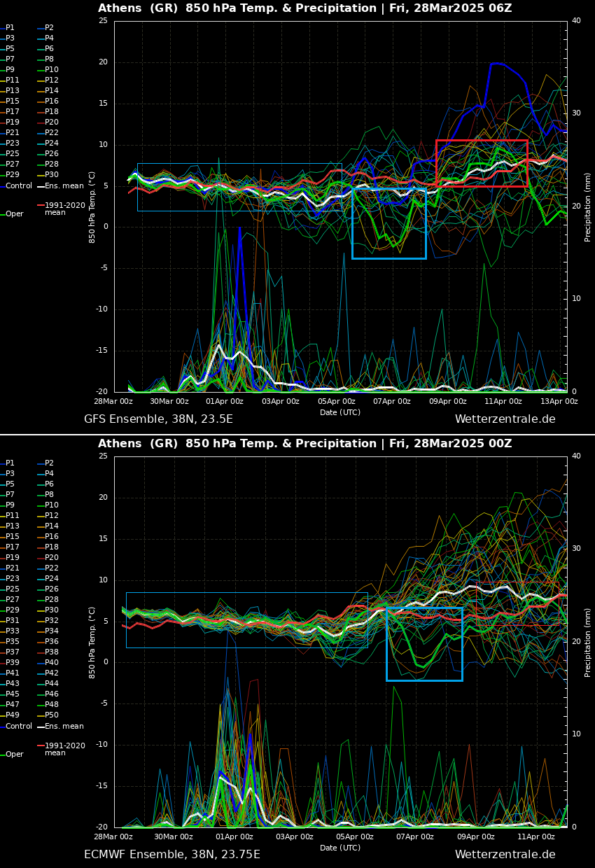
Task: Click the P50 member legend entry
Action: [x=51, y=715]
